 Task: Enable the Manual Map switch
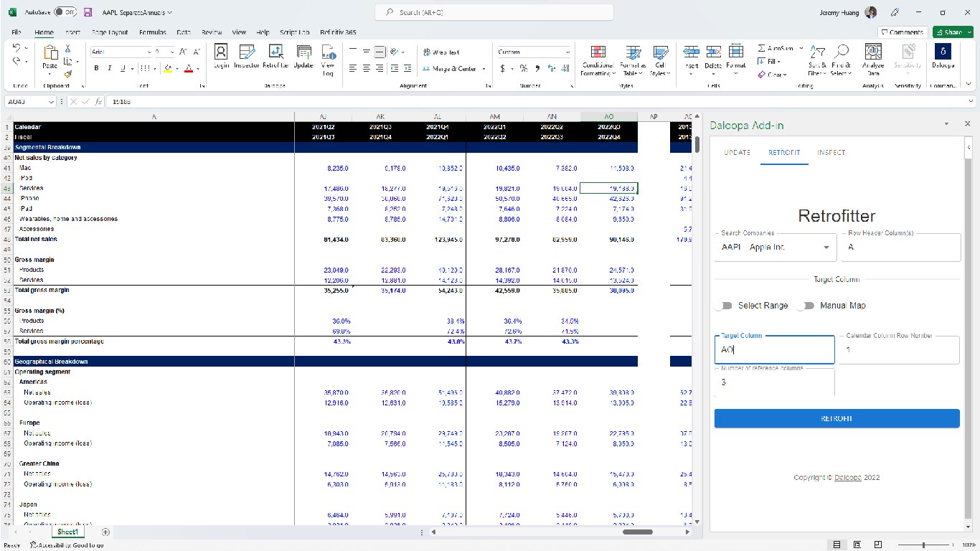806,306
